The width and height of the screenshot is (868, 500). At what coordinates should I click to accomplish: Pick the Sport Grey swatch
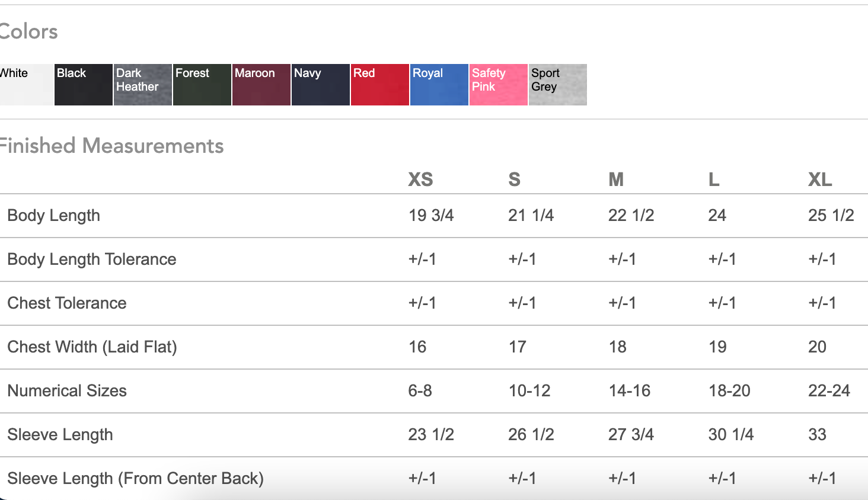(558, 85)
